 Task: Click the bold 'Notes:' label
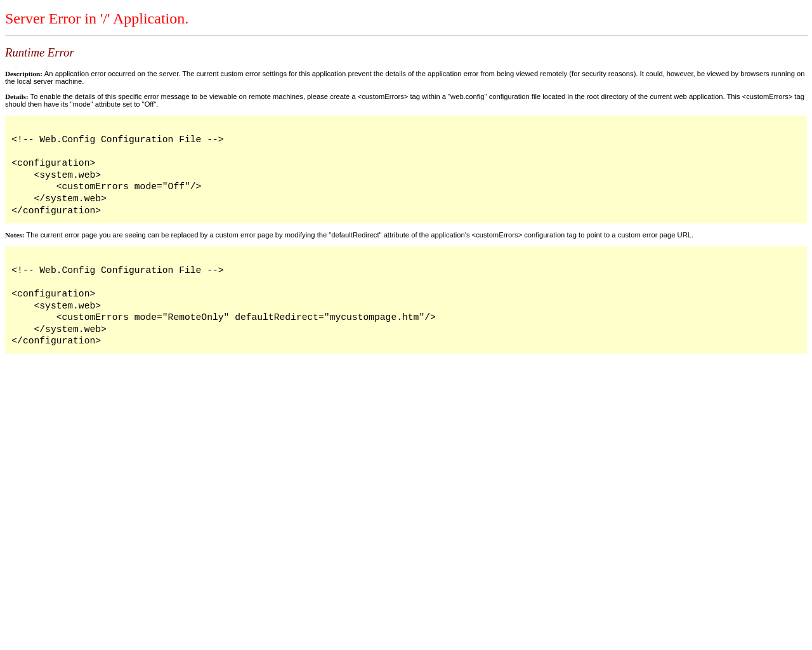[15, 235]
